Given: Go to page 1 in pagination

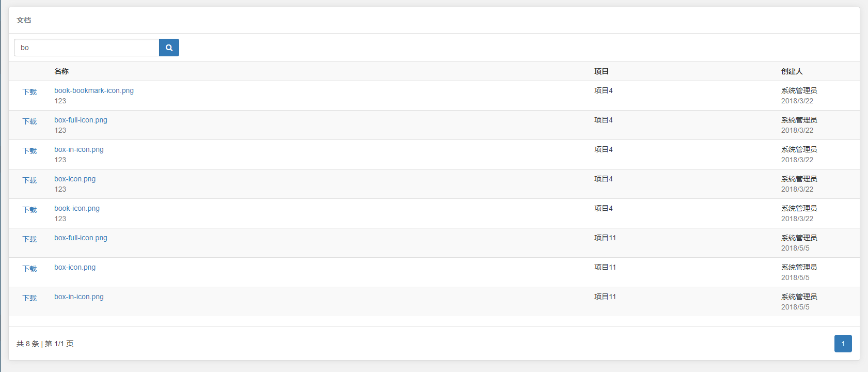Looking at the screenshot, I should 843,344.
